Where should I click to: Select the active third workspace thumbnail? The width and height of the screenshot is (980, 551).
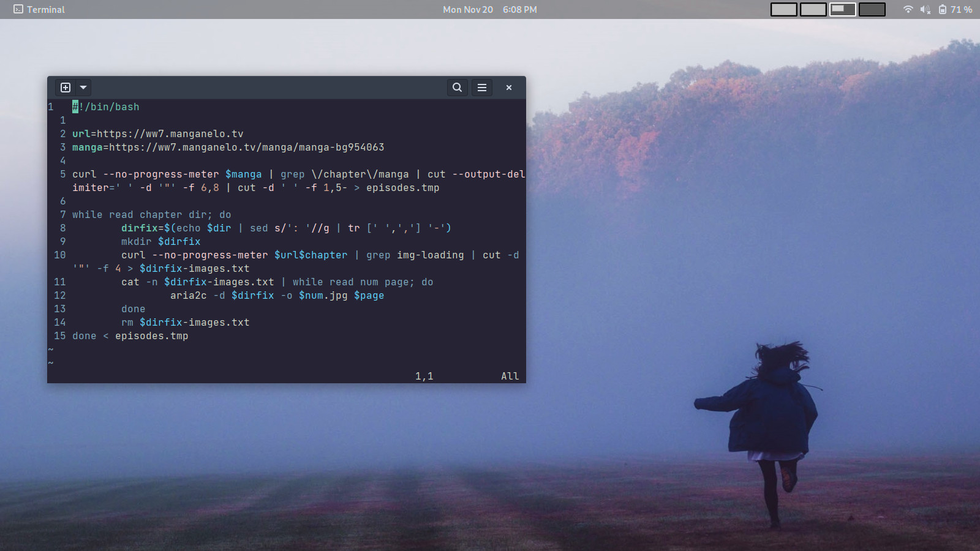pyautogui.click(x=842, y=10)
